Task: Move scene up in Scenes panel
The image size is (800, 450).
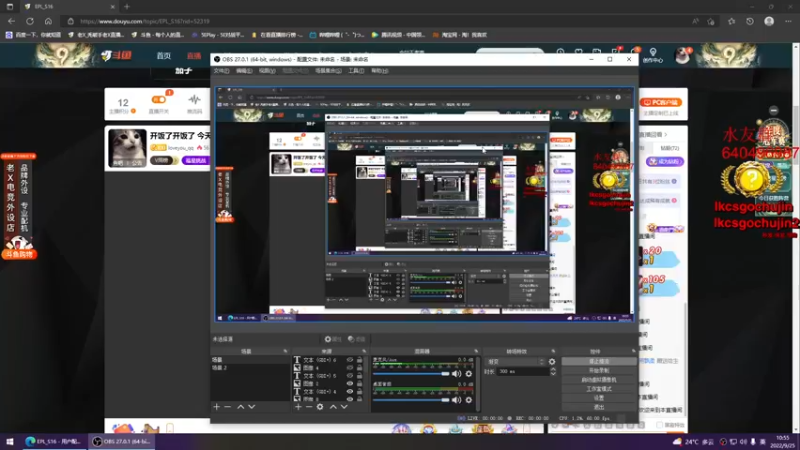Action: (x=240, y=407)
